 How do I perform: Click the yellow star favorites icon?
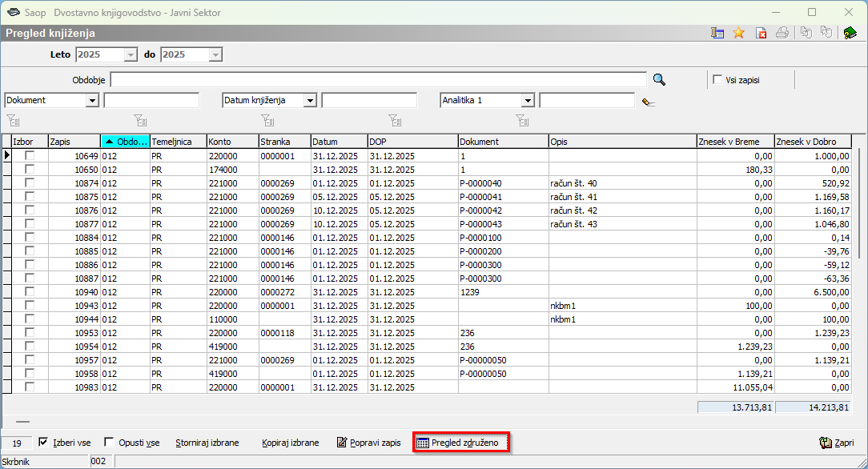point(738,33)
